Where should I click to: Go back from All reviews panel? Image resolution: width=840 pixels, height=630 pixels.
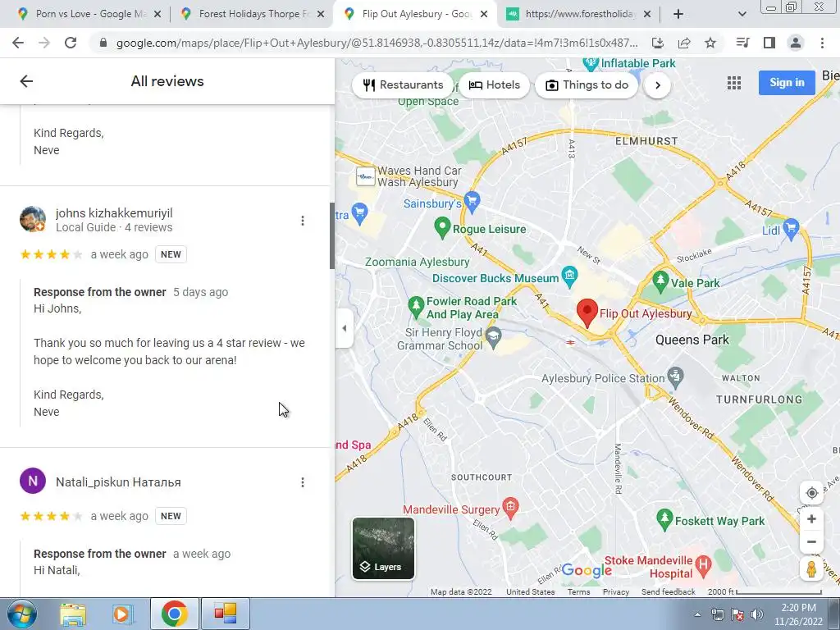pyautogui.click(x=26, y=81)
